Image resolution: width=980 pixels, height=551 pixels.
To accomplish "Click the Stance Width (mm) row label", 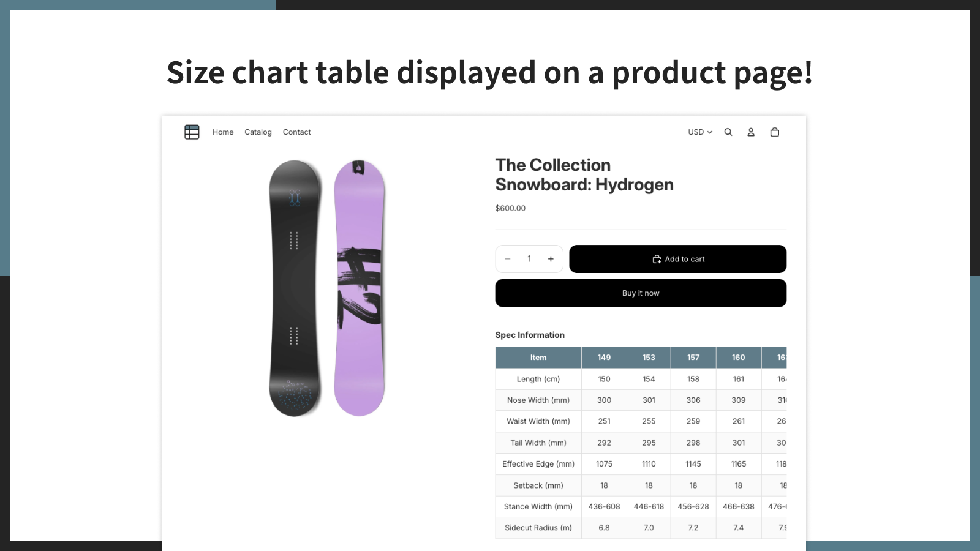I will [538, 507].
